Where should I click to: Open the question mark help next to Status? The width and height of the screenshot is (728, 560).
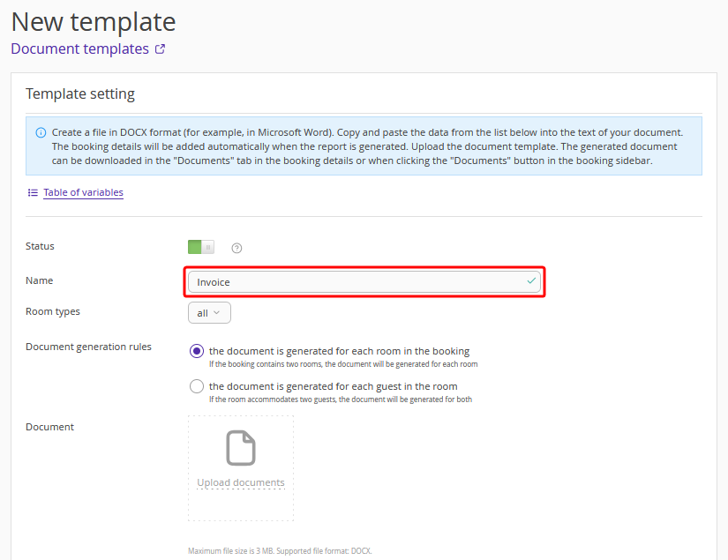[x=236, y=248]
